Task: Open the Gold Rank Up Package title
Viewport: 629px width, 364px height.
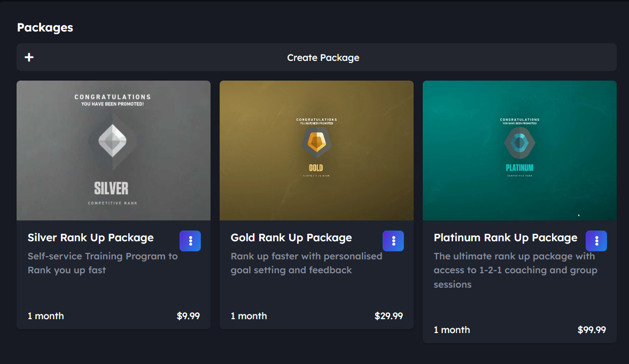Action: coord(291,238)
